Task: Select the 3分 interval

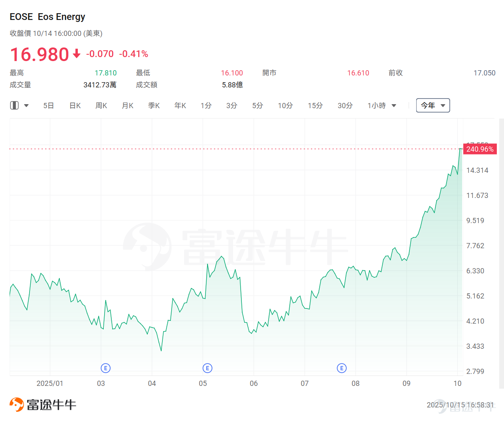Action: tap(232, 106)
